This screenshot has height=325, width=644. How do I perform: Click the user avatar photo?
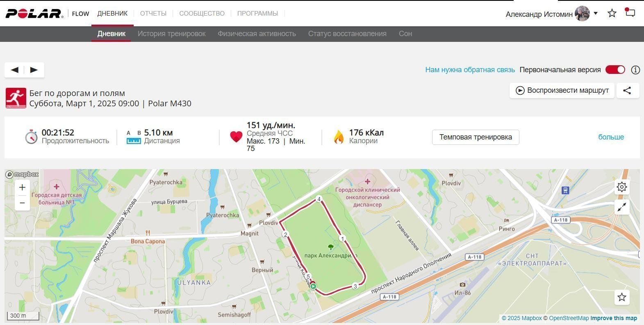click(x=582, y=14)
